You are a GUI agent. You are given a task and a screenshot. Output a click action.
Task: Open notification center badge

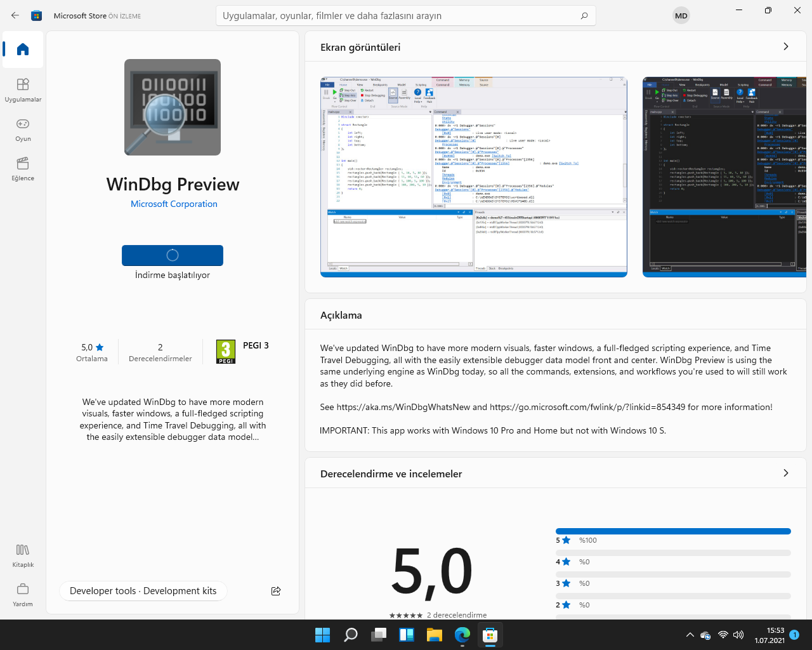click(x=794, y=635)
